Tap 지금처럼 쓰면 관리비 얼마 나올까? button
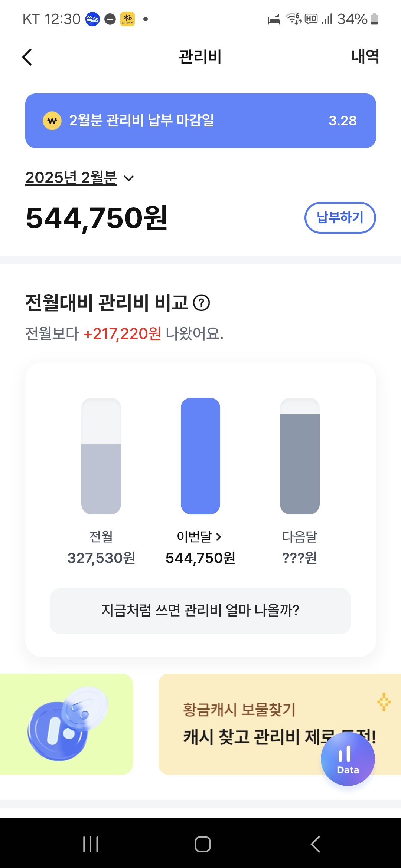This screenshot has width=401, height=868. 200,611
